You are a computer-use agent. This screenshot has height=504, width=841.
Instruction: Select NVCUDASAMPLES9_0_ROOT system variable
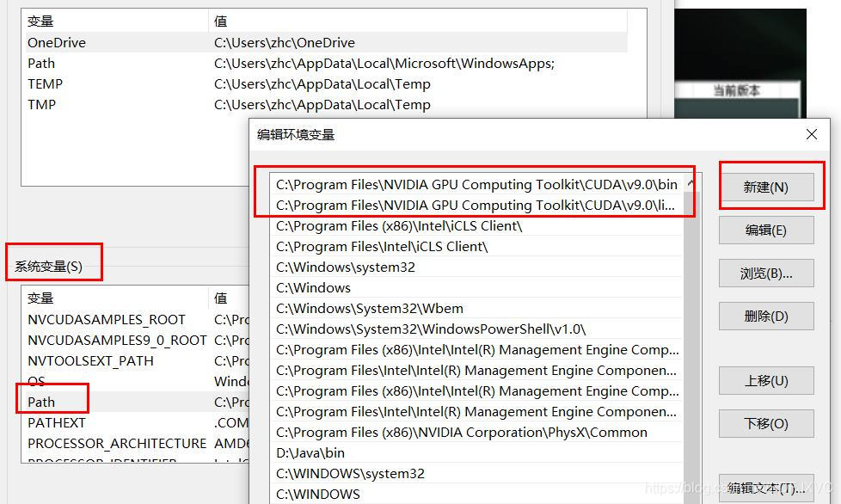pos(138,341)
